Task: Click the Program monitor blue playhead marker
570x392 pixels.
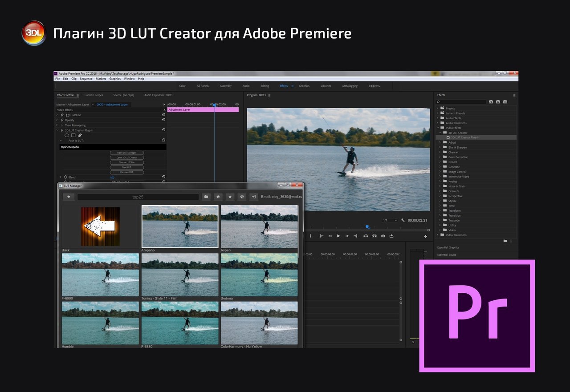Action: point(368,227)
